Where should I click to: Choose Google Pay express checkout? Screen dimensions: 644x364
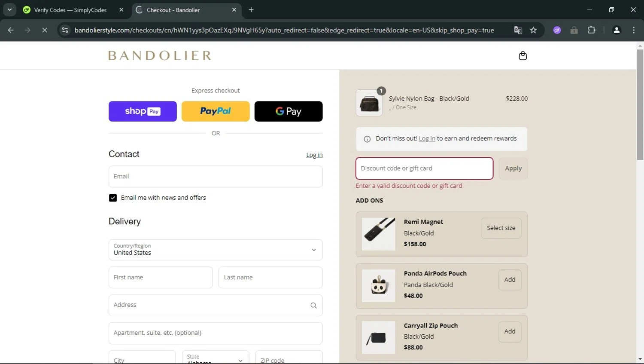point(289,111)
